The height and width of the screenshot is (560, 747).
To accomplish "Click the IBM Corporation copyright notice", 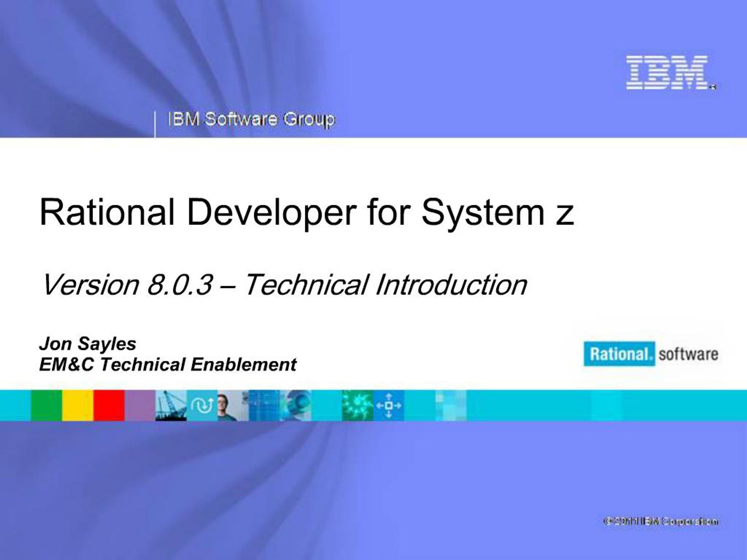I will point(661,521).
